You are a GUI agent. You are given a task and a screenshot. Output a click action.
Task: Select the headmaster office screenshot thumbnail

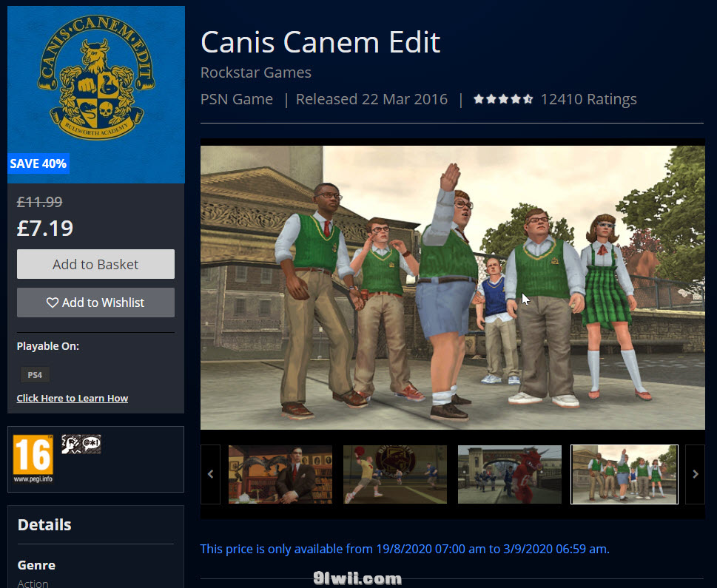(x=280, y=474)
